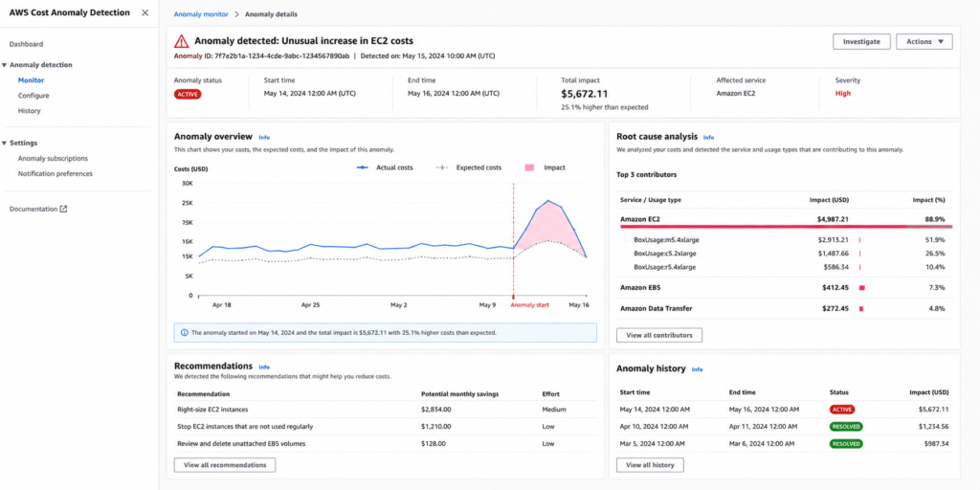Image resolution: width=980 pixels, height=490 pixels.
Task: Click the $4,987.21 EC2 impact value
Action: [834, 219]
